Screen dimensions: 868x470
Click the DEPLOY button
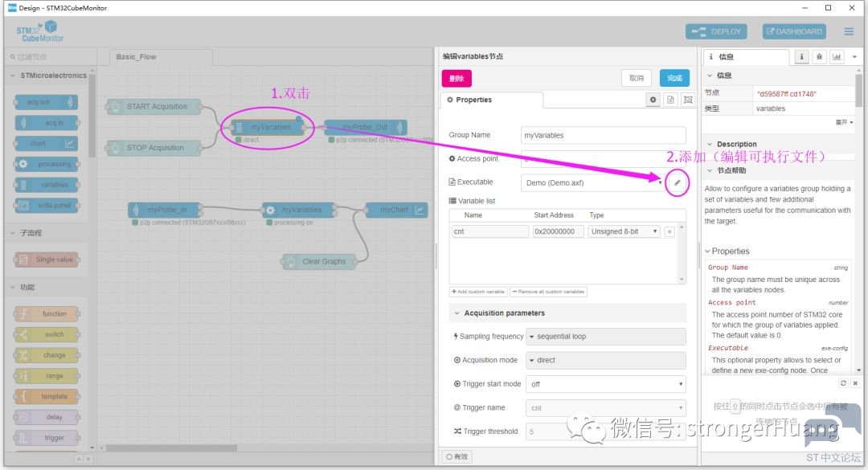[716, 31]
